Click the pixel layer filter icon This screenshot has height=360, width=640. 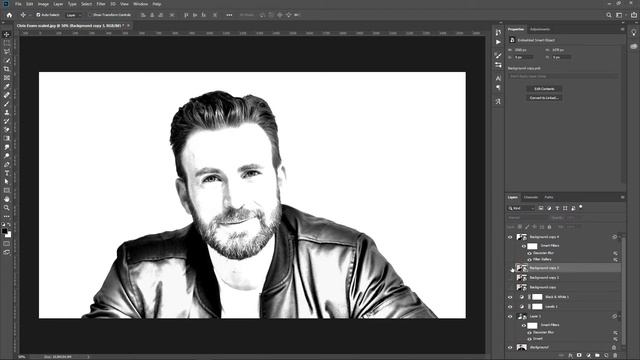pyautogui.click(x=541, y=208)
